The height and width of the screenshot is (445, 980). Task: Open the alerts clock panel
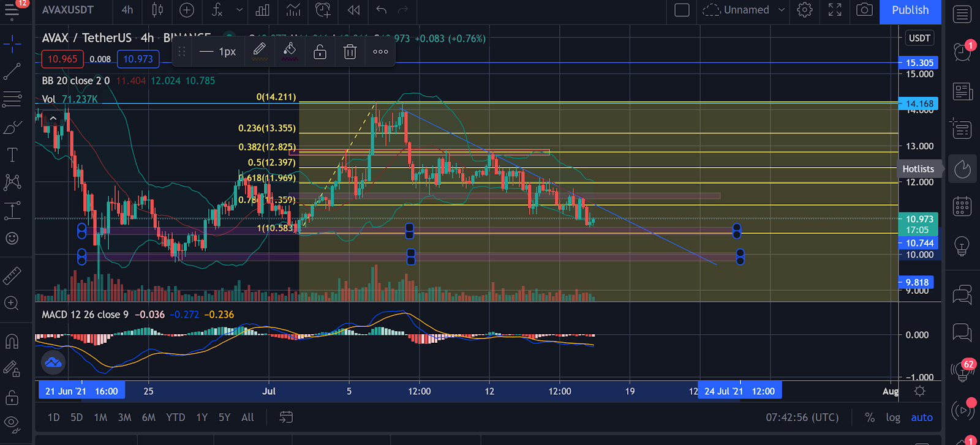click(x=962, y=51)
